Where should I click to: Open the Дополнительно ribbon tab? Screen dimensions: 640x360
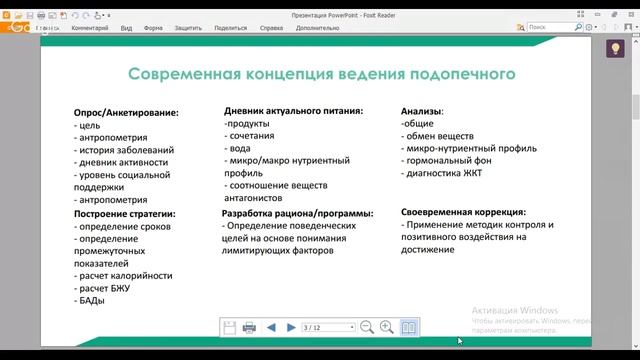pyautogui.click(x=318, y=28)
